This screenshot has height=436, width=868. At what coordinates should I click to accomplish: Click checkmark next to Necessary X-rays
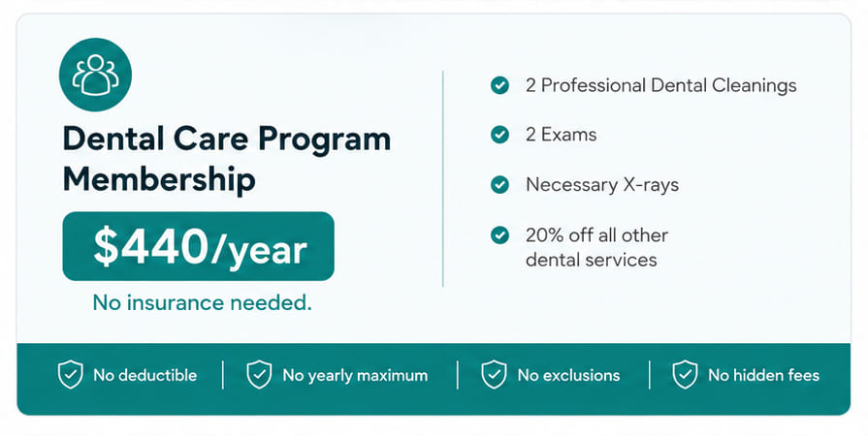coord(499,184)
